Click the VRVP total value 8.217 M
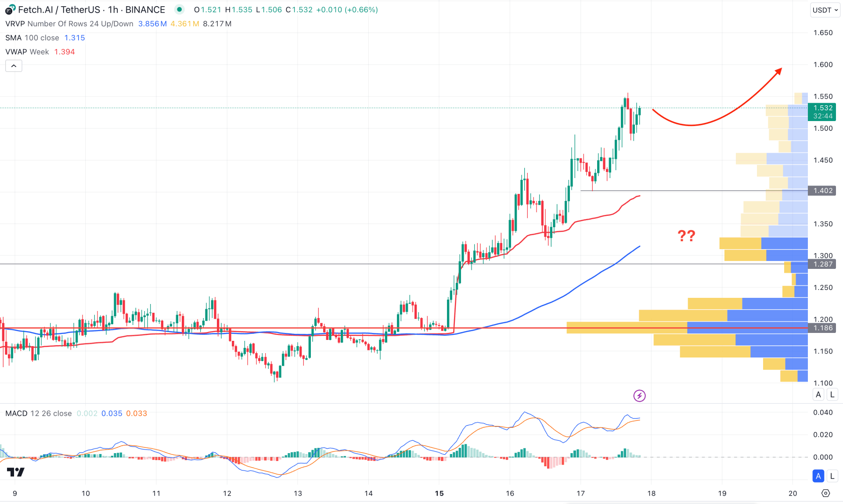 pyautogui.click(x=217, y=24)
